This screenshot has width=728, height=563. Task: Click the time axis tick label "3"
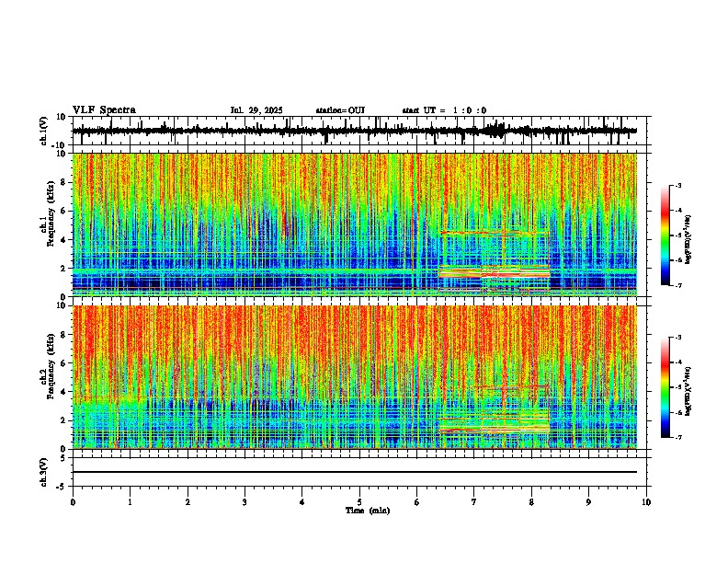[245, 501]
